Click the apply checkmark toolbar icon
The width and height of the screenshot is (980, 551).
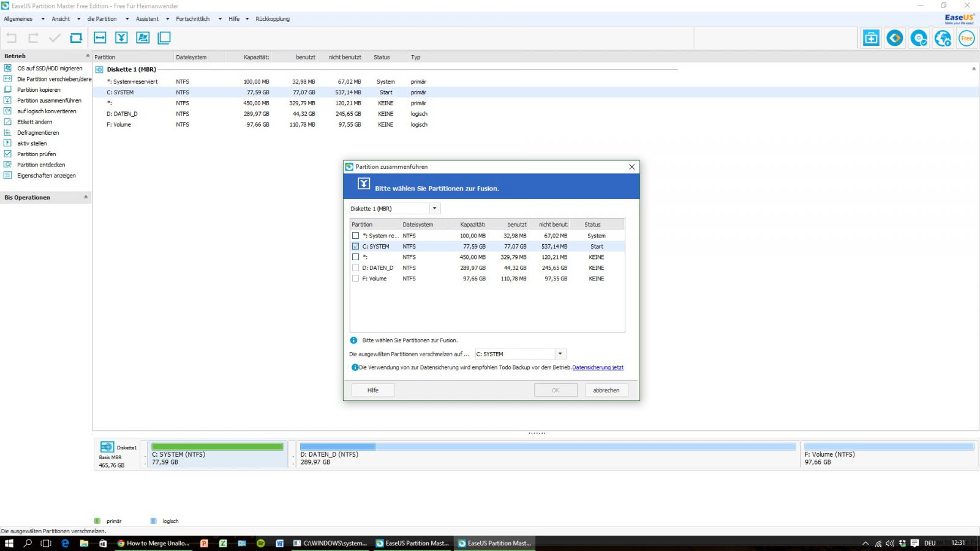(x=55, y=38)
